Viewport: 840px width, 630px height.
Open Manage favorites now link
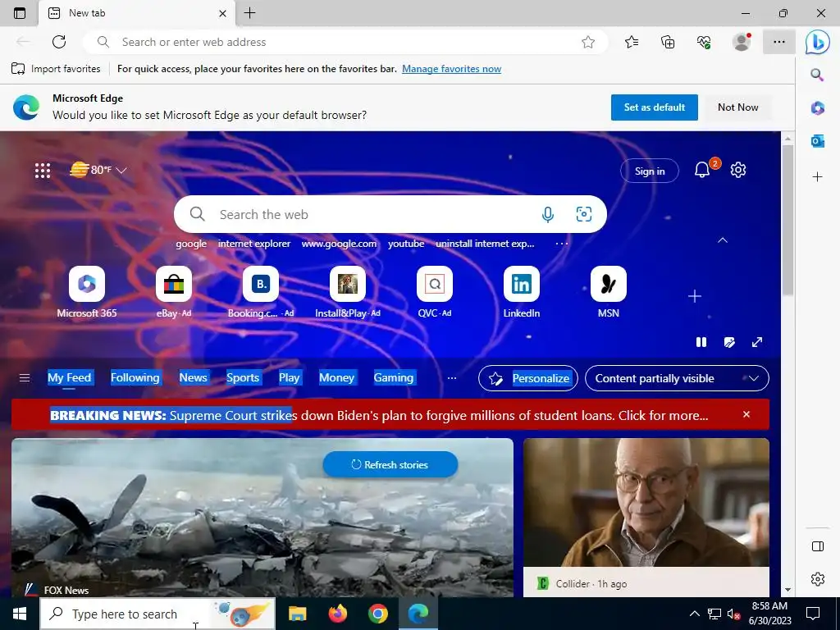pos(452,69)
